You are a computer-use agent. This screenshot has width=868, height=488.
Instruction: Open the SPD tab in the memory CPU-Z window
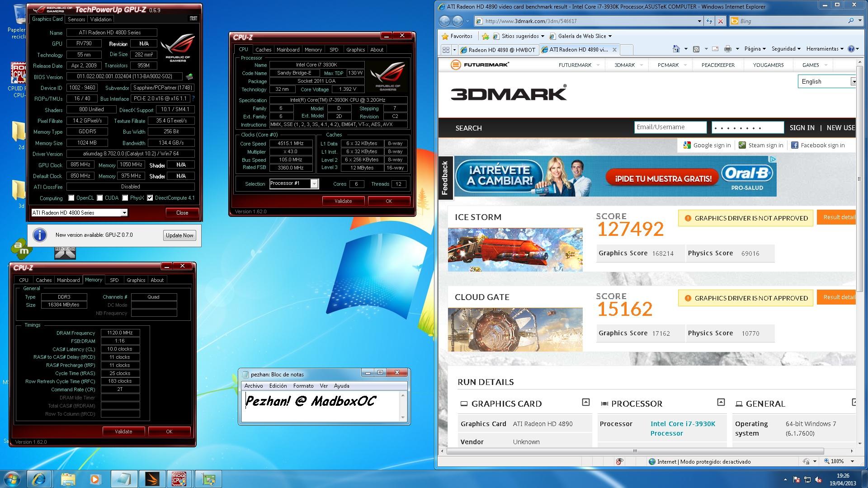coord(114,280)
